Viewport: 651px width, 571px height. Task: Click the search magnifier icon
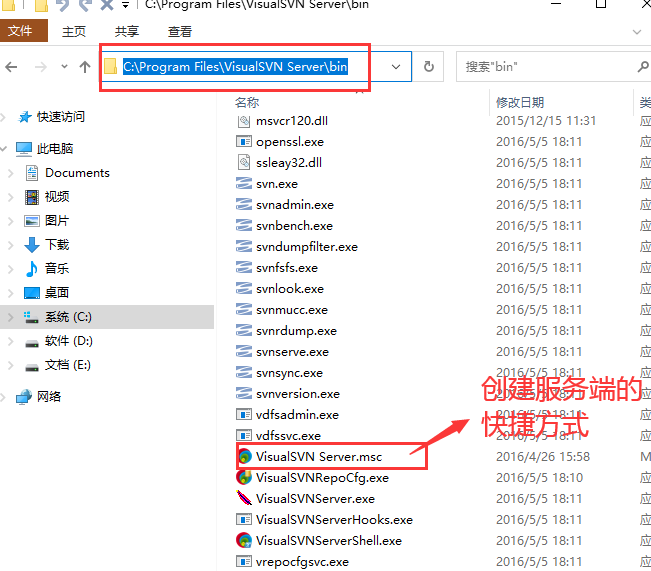[643, 67]
